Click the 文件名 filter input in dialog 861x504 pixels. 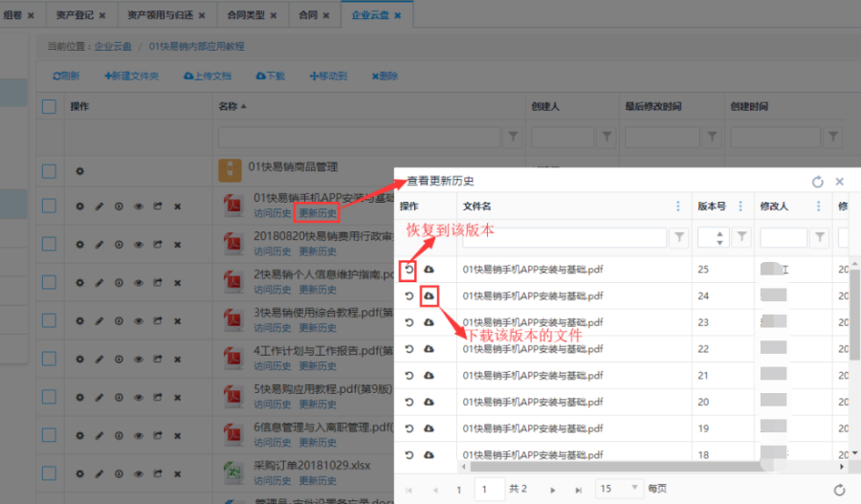(x=563, y=237)
